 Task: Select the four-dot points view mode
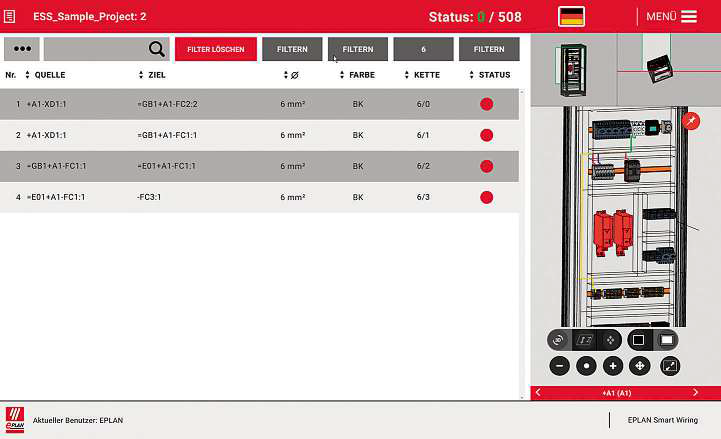(610, 340)
